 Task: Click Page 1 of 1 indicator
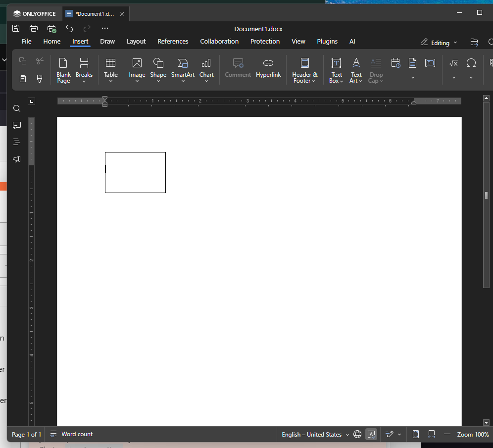coord(27,435)
